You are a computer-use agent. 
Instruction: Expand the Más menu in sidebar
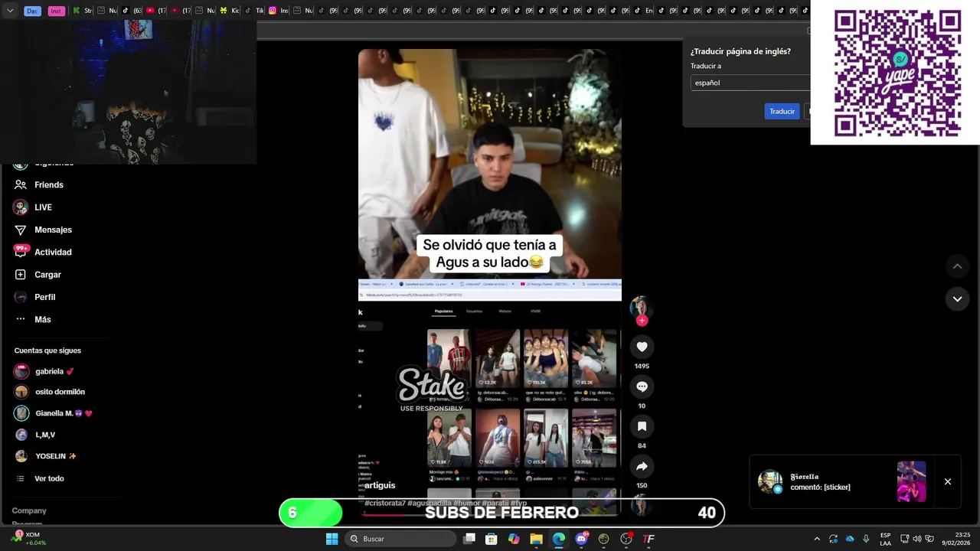pyautogui.click(x=32, y=319)
